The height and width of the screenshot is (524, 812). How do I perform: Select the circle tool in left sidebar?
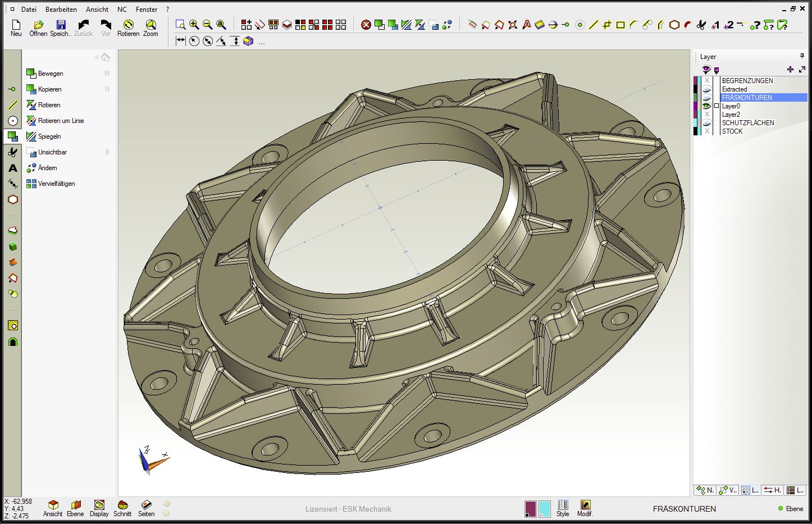coord(13,121)
